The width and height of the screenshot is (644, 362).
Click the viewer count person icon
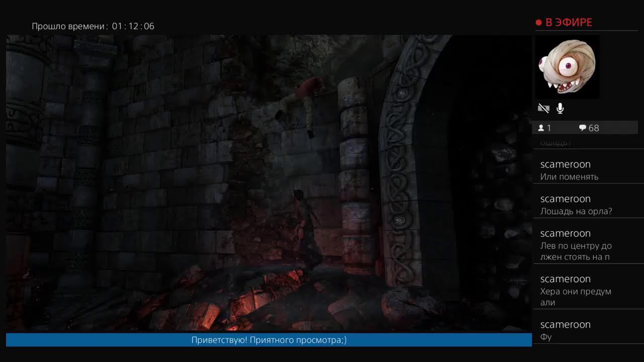pos(541,128)
